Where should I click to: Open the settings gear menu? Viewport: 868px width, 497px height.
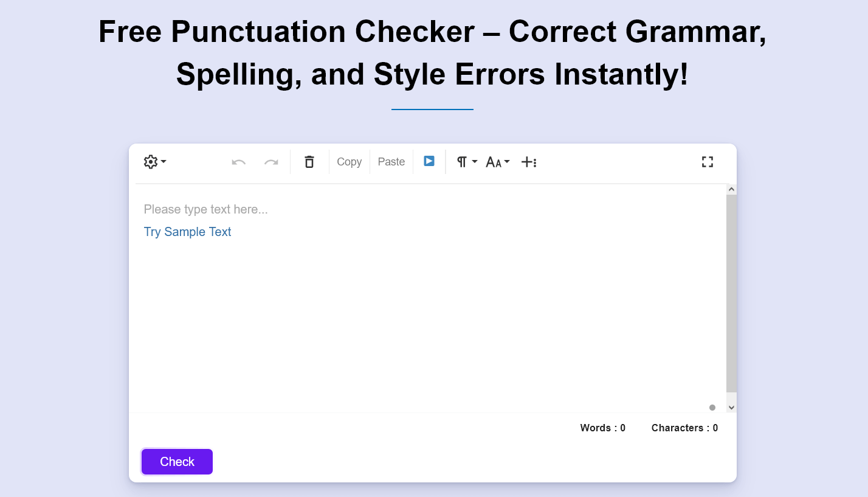click(x=154, y=162)
